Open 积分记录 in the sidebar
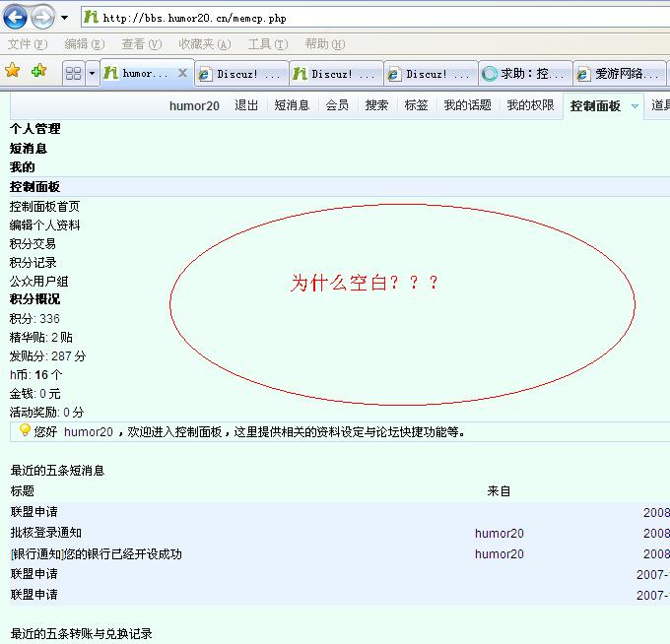 click(x=33, y=263)
